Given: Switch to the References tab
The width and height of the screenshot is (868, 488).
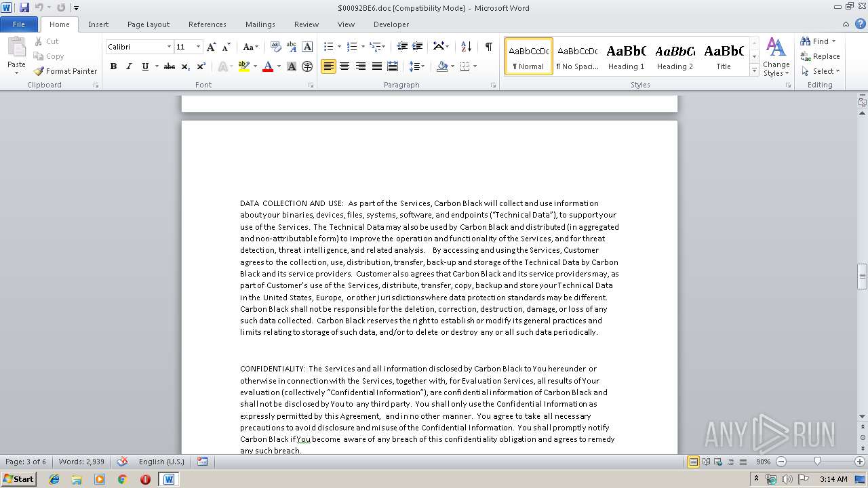Looking at the screenshot, I should 208,24.
